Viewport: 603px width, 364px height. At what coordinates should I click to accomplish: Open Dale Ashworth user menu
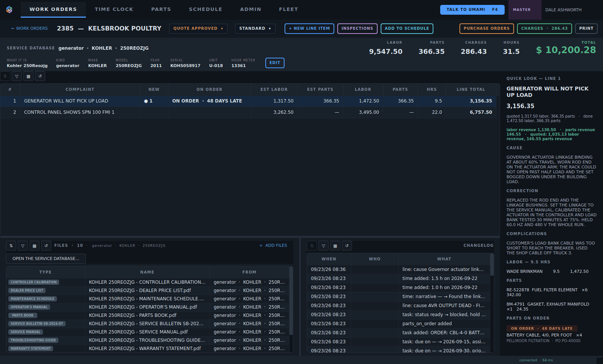(563, 10)
